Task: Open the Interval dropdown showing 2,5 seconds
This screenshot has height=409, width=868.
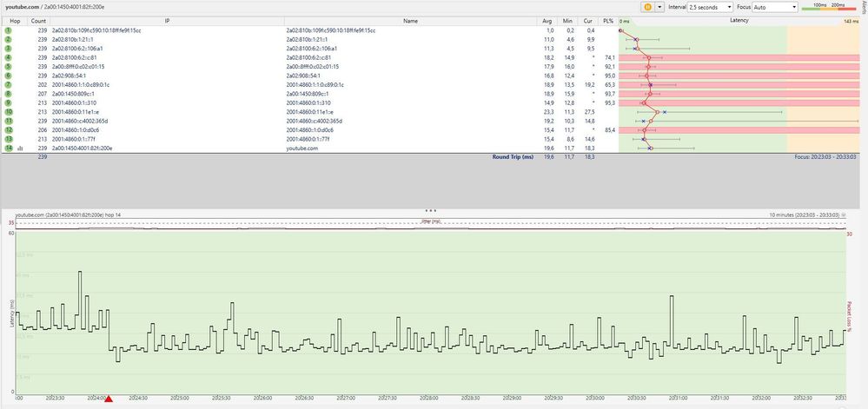Action: [710, 7]
